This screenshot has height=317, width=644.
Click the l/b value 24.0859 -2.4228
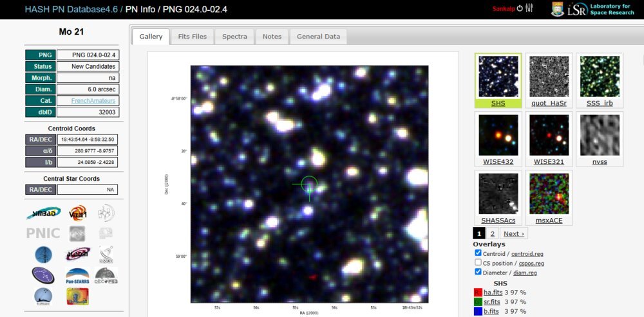tap(88, 162)
